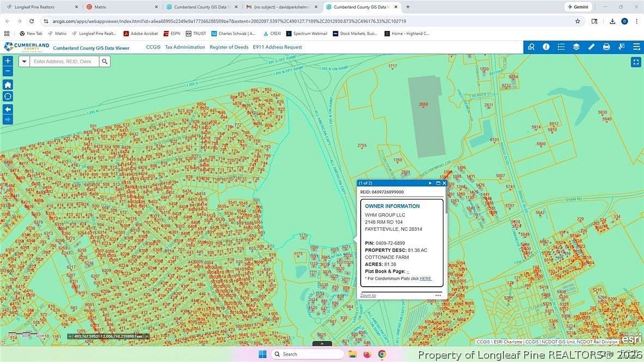Open the About information panel
Viewport: 644px width, 362px height.
[x=546, y=47]
